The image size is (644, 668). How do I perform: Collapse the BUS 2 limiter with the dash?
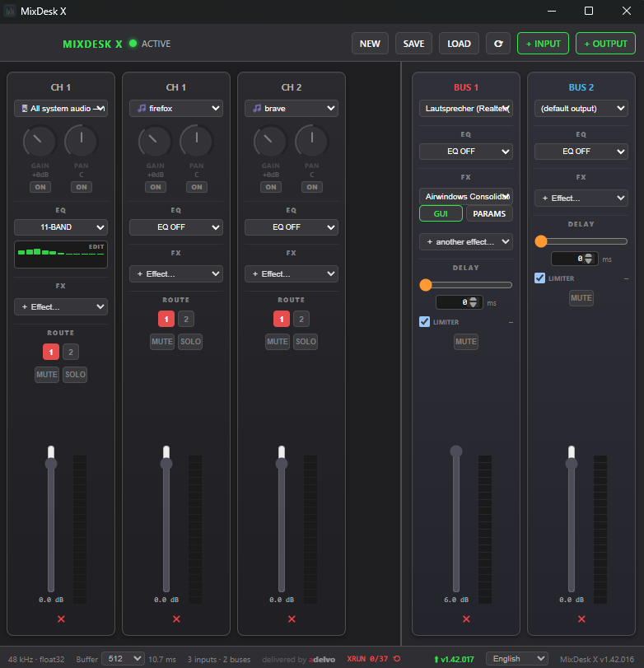point(626,278)
